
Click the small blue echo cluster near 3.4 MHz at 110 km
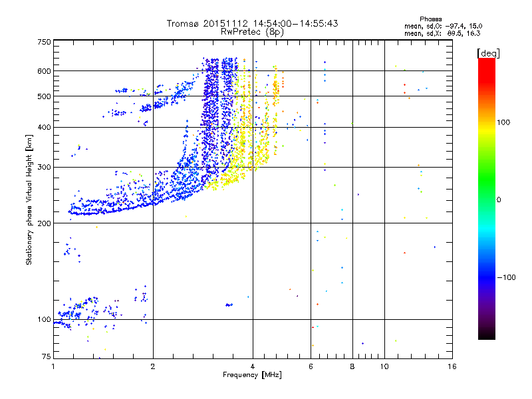click(x=229, y=305)
